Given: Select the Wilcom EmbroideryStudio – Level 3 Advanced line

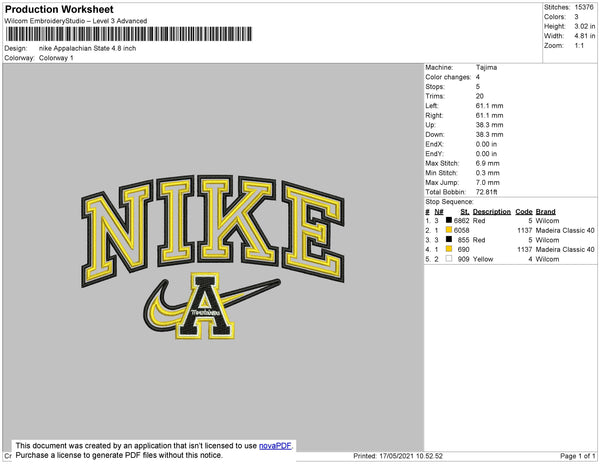Looking at the screenshot, I should click(x=76, y=21).
